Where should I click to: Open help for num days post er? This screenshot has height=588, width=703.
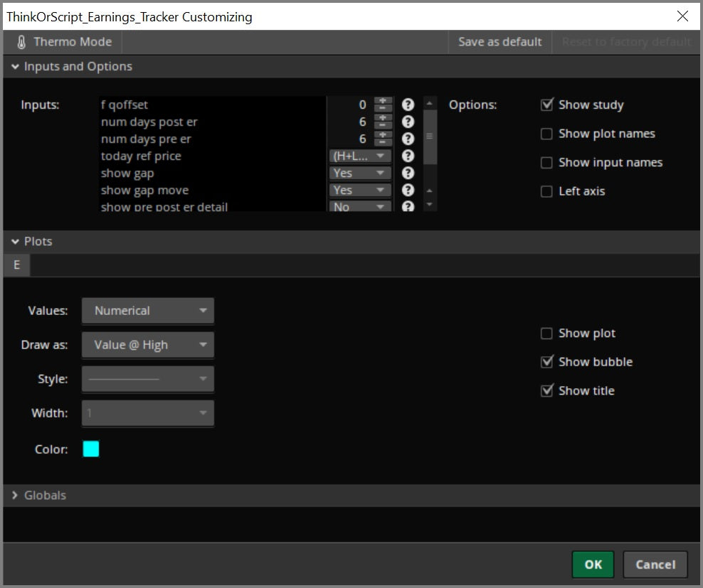coord(408,122)
